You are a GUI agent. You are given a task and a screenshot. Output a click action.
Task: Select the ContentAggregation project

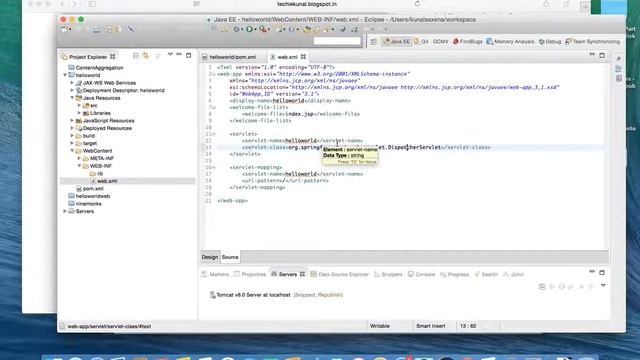[99, 68]
